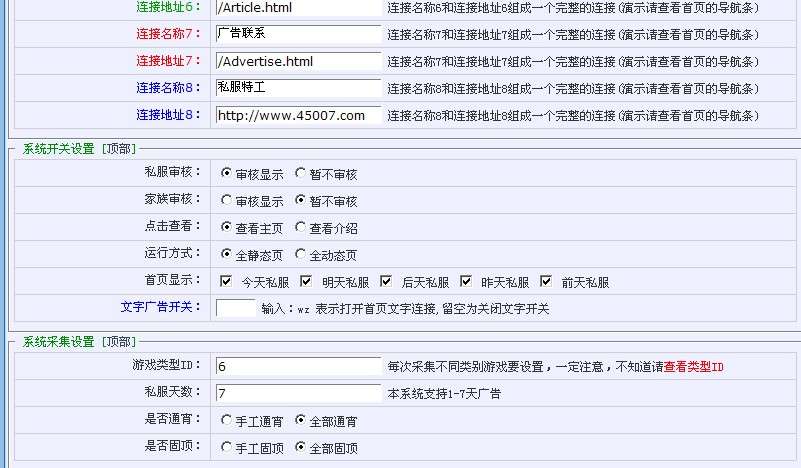Choose 查看介绍 option for 点击查看
The height and width of the screenshot is (468, 801).
tap(301, 227)
